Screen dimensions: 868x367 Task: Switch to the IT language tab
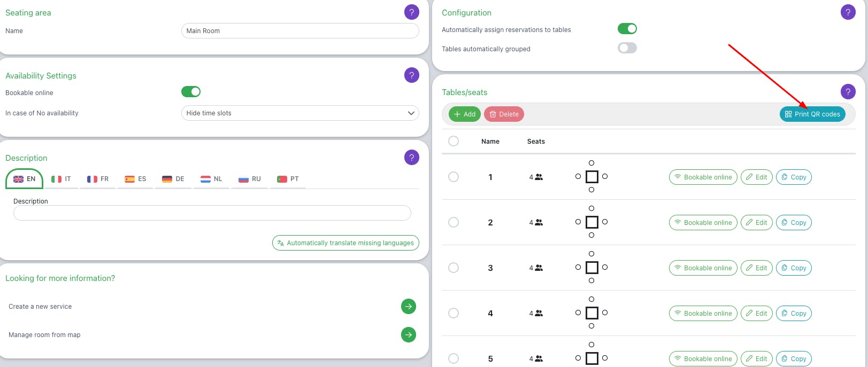[x=61, y=179]
